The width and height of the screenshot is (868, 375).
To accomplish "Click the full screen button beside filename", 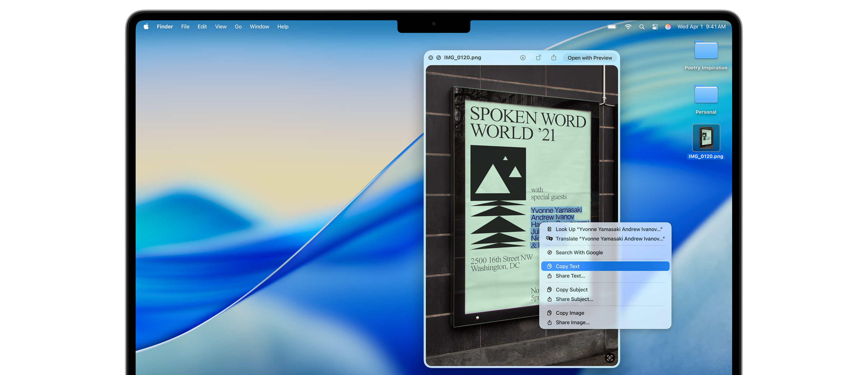I will pyautogui.click(x=438, y=58).
